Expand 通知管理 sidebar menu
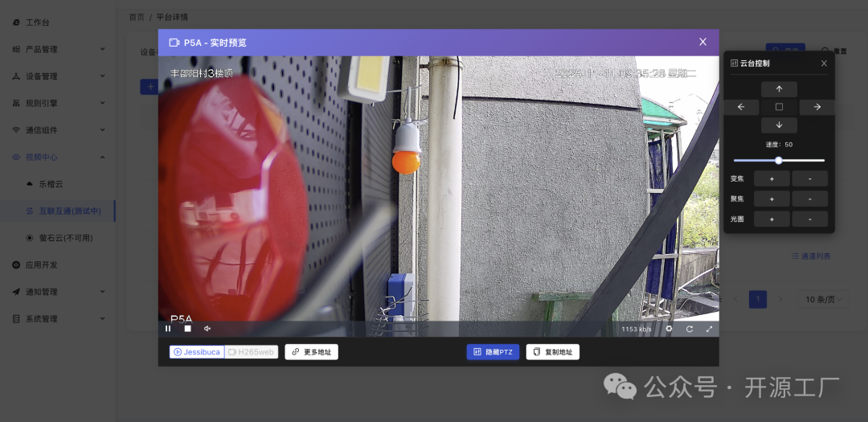The height and width of the screenshot is (422, 868). pyautogui.click(x=58, y=292)
